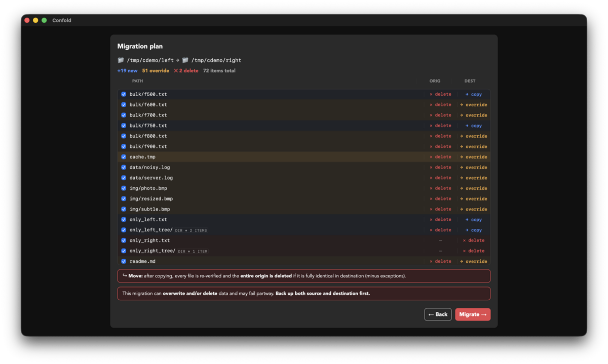Toggle the img/photo.bmp checkbox
Screen dimensions: 608x364
[124, 188]
